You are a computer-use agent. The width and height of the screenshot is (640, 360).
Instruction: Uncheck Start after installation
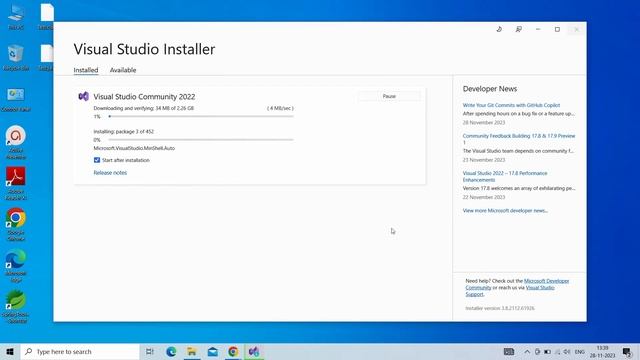(97, 160)
